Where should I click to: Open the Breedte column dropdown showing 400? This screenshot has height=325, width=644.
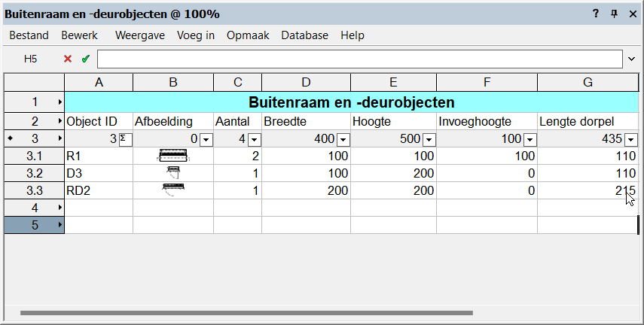[343, 139]
